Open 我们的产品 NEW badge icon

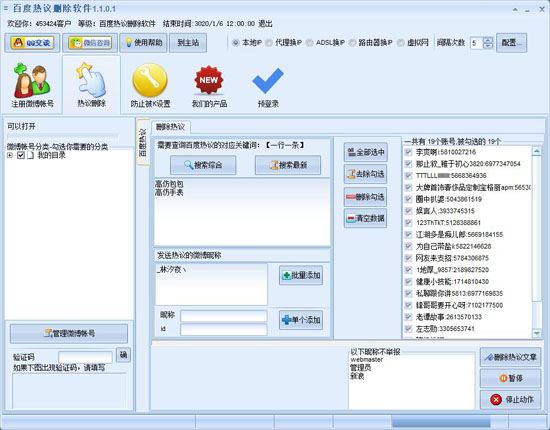point(209,80)
